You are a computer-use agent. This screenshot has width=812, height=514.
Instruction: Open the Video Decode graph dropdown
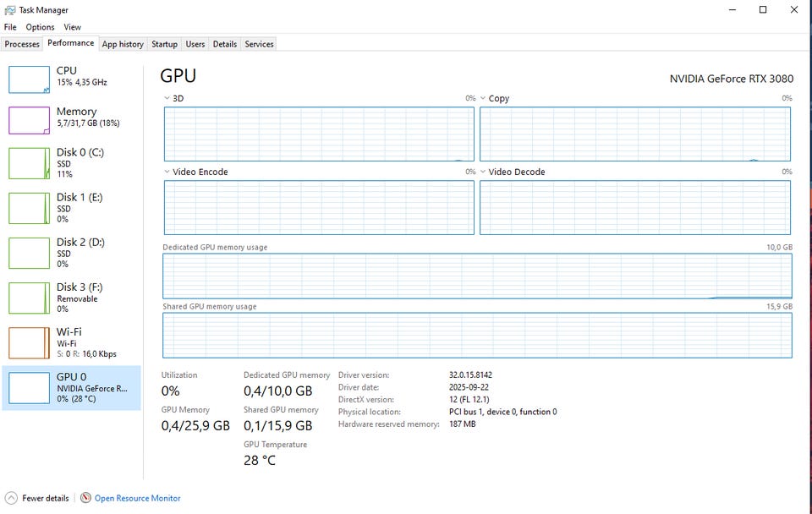tap(483, 172)
